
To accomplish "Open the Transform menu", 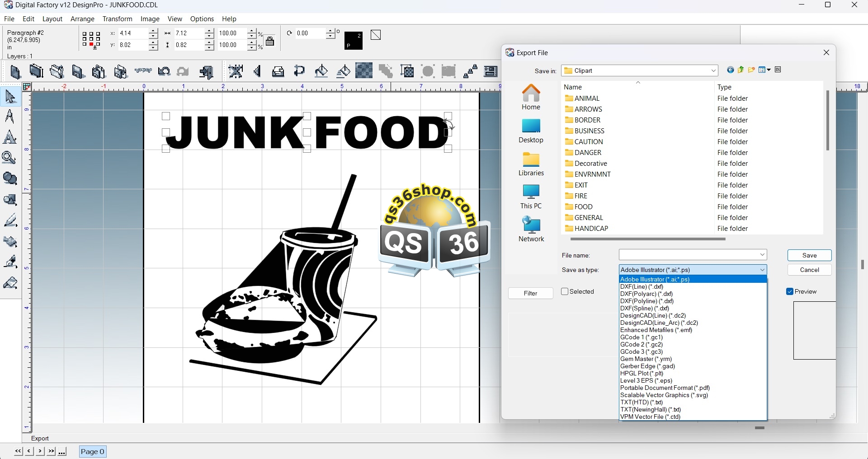I will [x=117, y=19].
